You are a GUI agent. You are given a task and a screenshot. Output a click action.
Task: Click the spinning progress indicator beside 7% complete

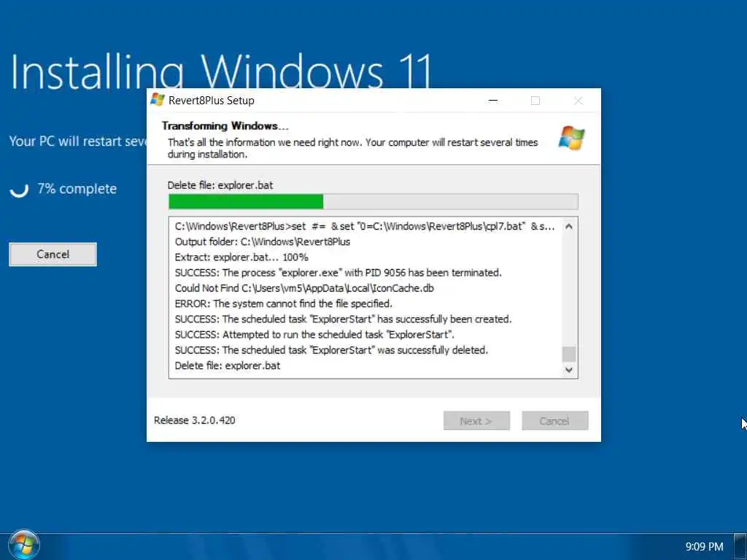pos(19,189)
